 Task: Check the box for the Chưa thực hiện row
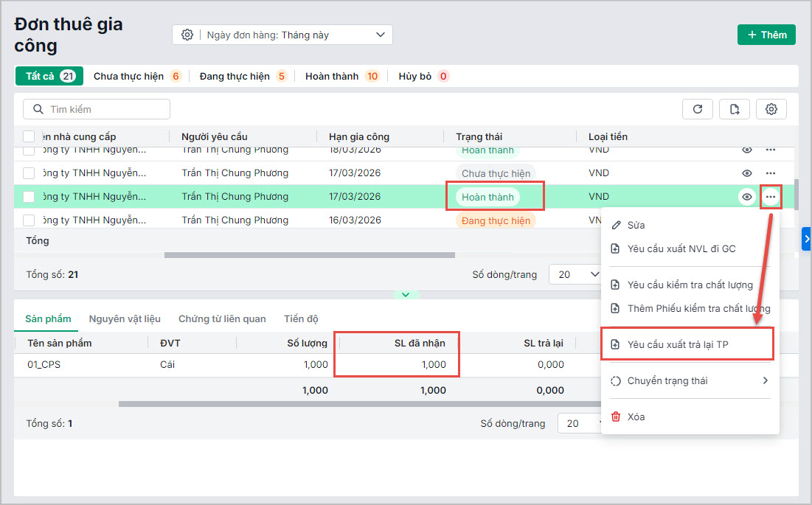click(29, 173)
